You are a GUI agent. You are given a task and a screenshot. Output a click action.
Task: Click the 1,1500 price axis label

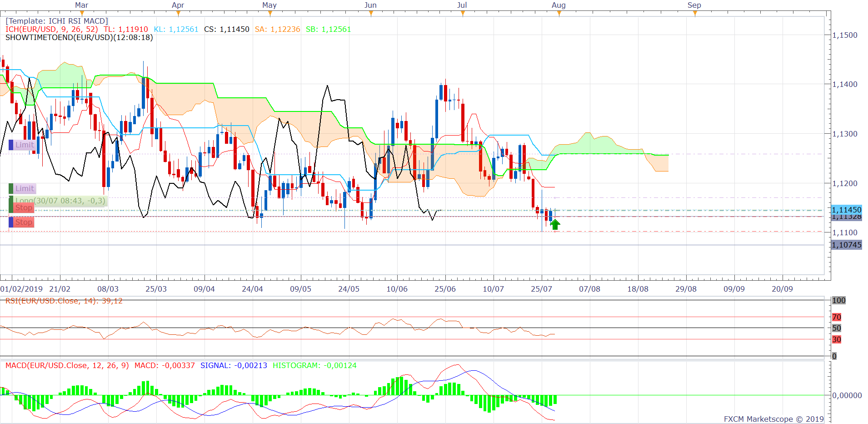click(x=845, y=35)
